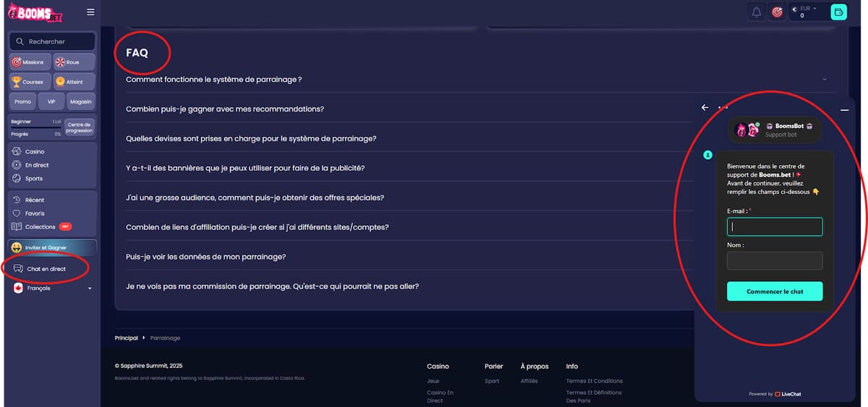The image size is (868, 407).
Task: Open the Courses trophy tile
Action: click(30, 82)
